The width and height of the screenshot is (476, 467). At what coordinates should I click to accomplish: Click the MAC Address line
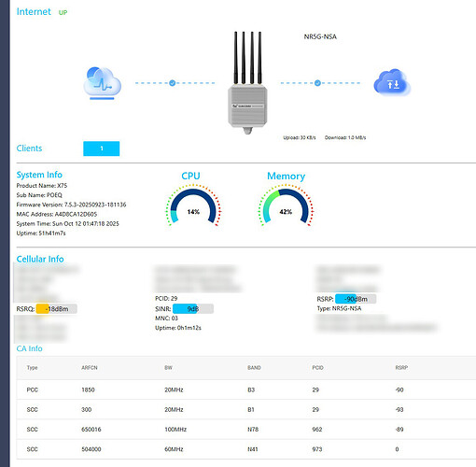57,214
